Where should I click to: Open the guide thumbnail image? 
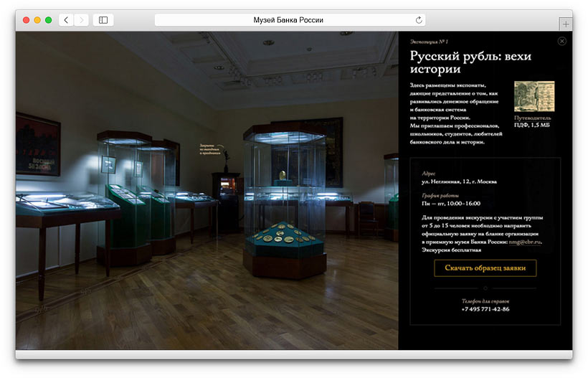click(x=534, y=96)
